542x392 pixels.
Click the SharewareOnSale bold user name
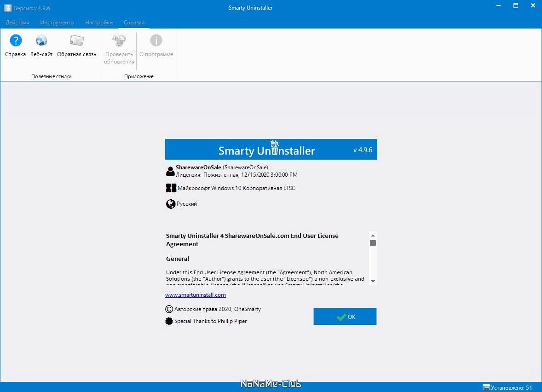point(198,167)
